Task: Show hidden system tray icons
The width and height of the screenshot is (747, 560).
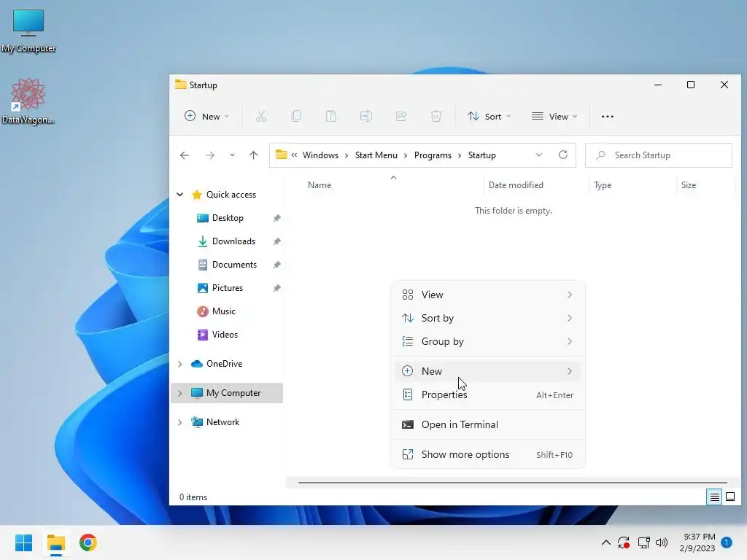Action: 606,542
